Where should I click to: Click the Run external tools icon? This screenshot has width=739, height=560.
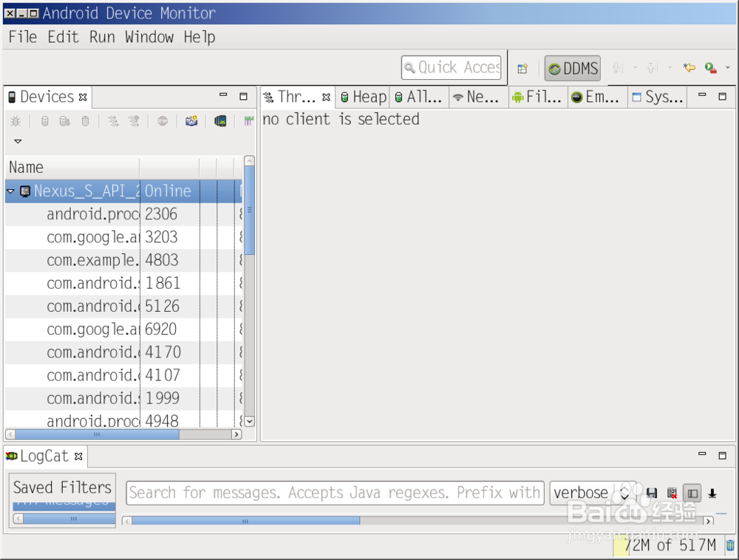[x=711, y=68]
